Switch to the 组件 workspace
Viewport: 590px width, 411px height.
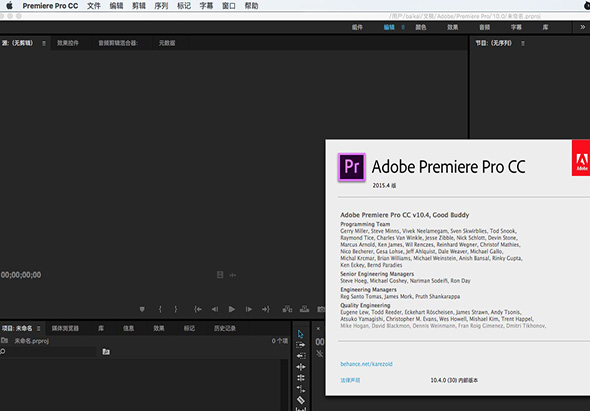click(357, 27)
